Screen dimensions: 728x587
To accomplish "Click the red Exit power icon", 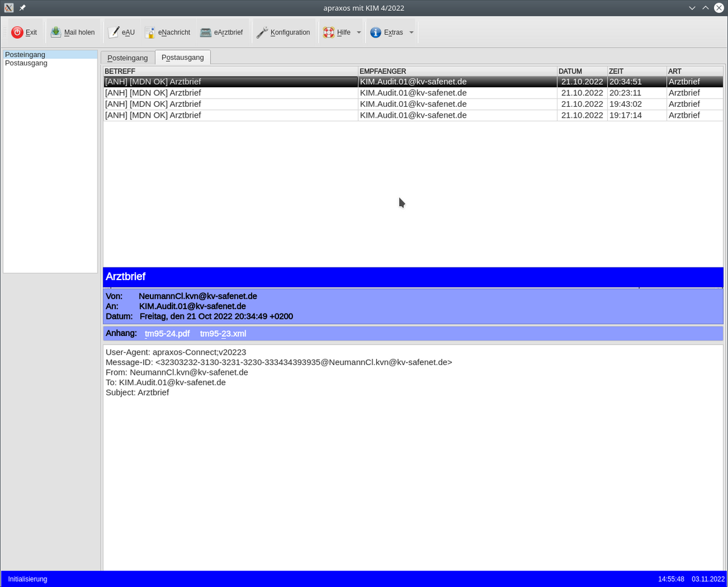I will 17,32.
